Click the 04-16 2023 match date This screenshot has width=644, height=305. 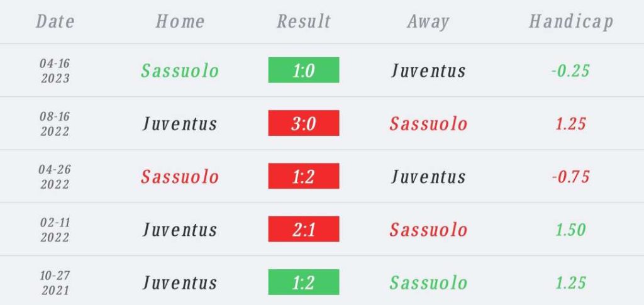(x=55, y=70)
